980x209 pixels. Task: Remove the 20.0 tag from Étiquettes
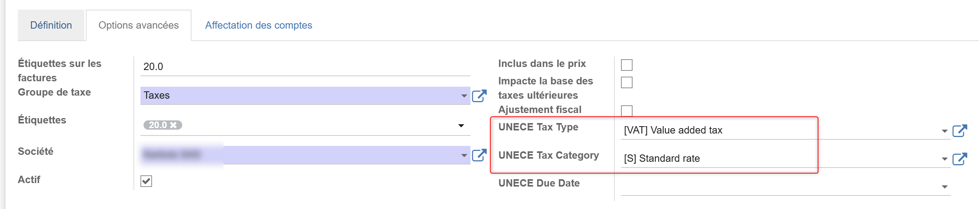[173, 125]
